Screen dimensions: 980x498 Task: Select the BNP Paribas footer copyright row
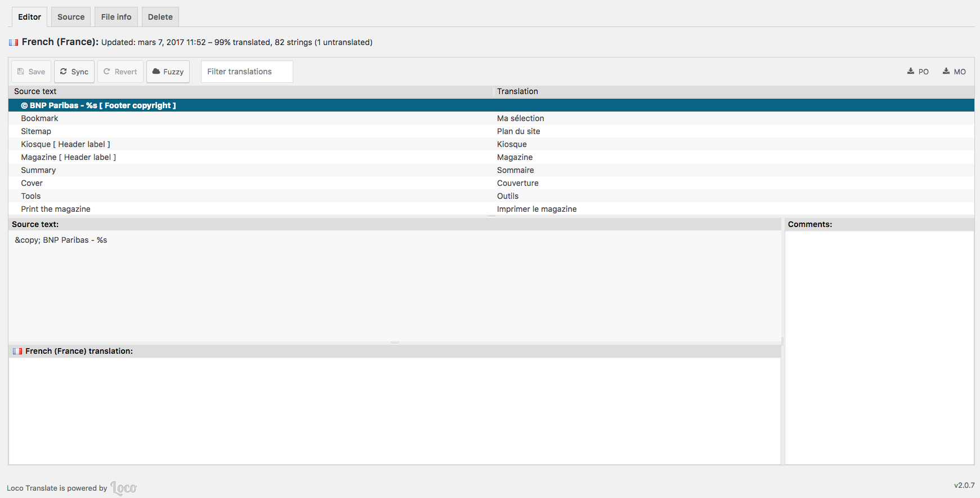(491, 105)
